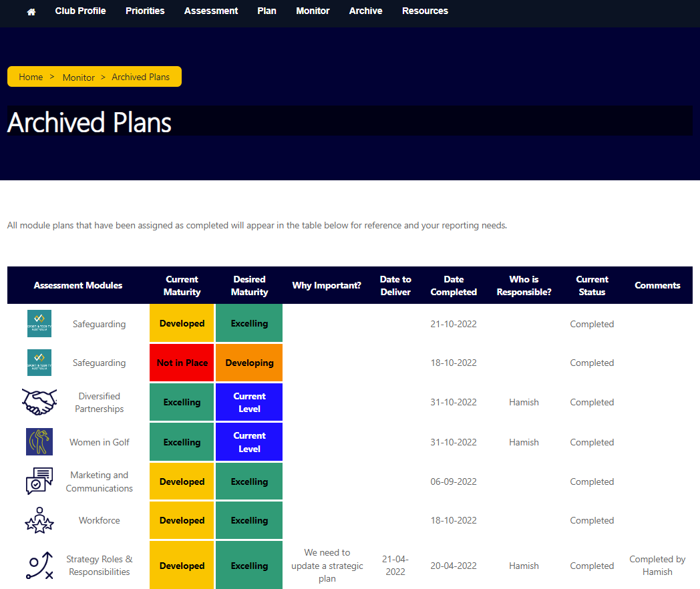
Task: Select the Strategy Roles & Responsibilities playbook icon
Action: click(x=39, y=565)
